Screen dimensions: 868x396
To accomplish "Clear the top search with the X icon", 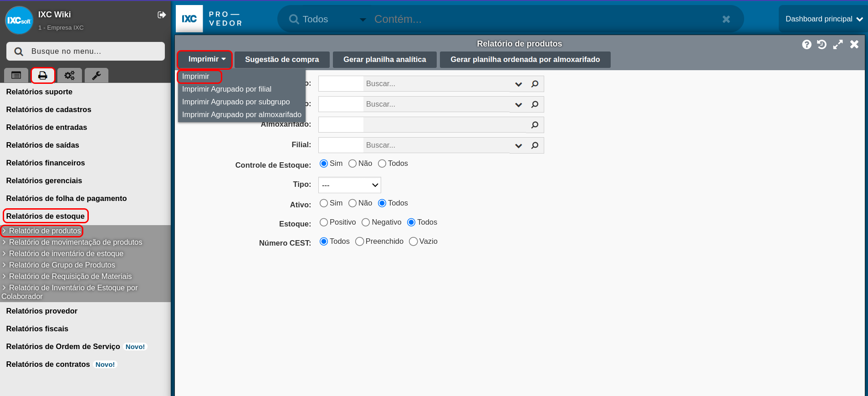I will click(726, 19).
